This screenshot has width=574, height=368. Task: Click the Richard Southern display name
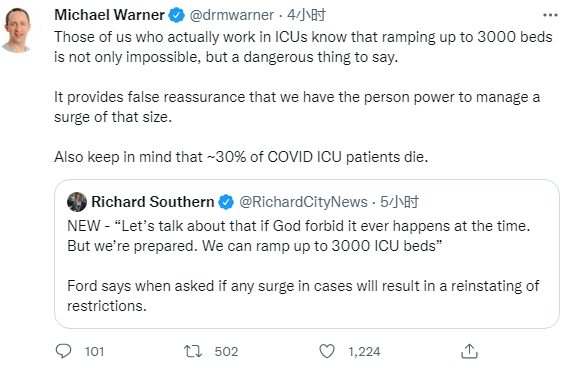153,202
